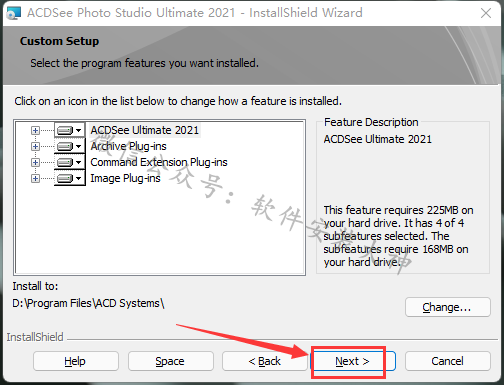Open the Help button
Screen dimensions: 504x385
(x=76, y=361)
